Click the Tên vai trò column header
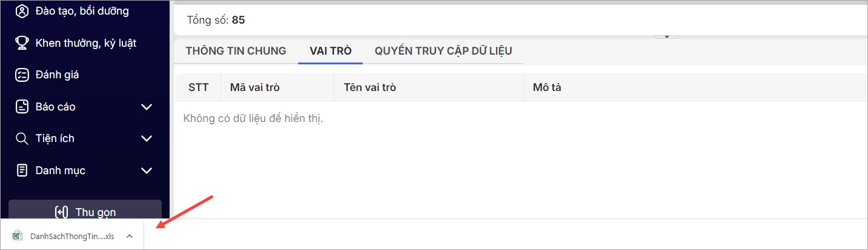 pos(369,87)
